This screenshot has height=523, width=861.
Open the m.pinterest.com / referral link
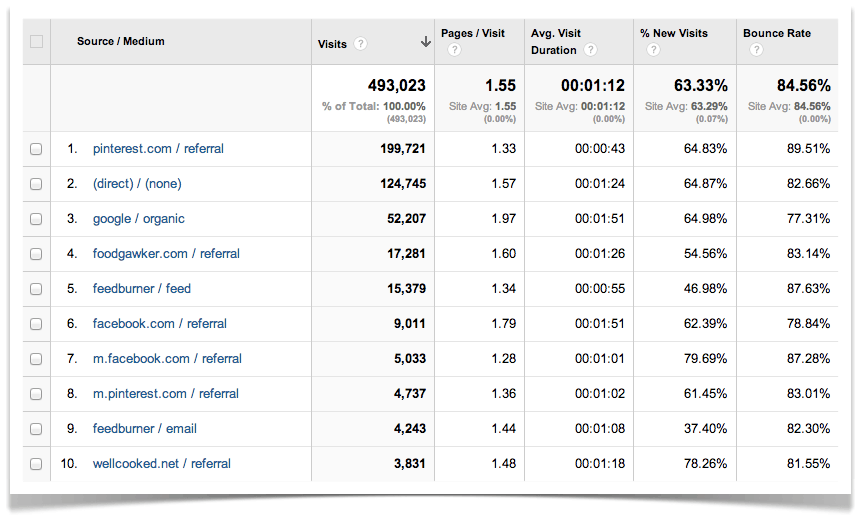point(165,394)
